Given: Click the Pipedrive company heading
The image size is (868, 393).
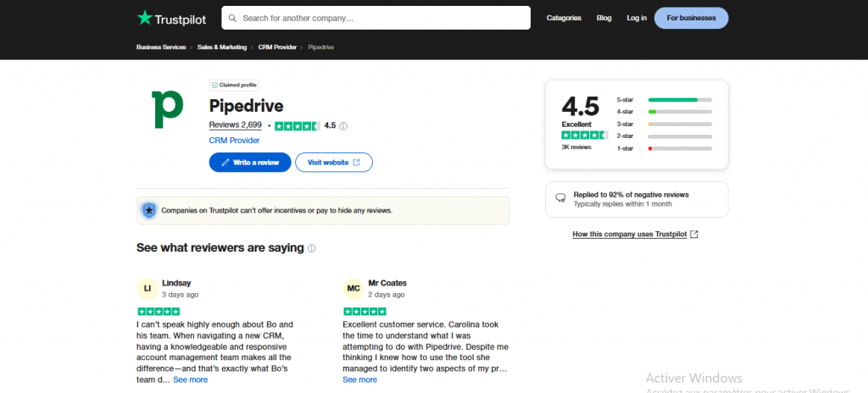Looking at the screenshot, I should click(x=247, y=106).
